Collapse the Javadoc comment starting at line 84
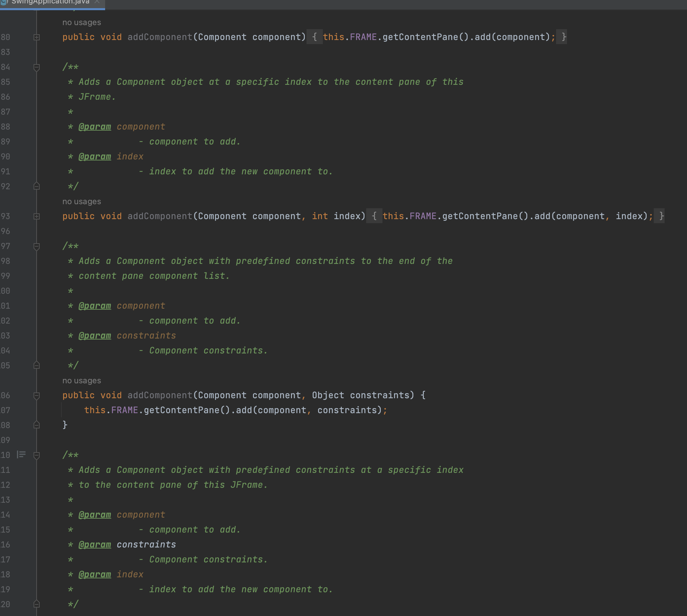Image resolution: width=687 pixels, height=616 pixels. [x=36, y=67]
